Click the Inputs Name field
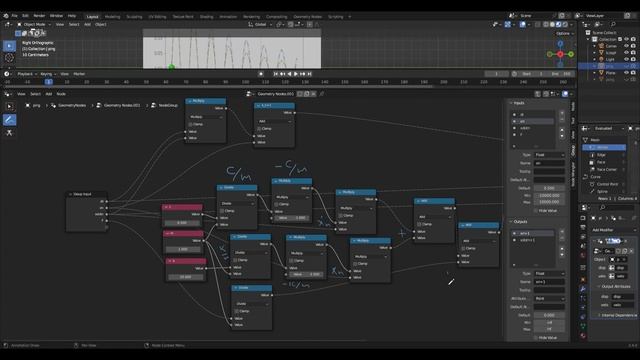Image resolution: width=640 pixels, height=360 pixels. coord(549,163)
